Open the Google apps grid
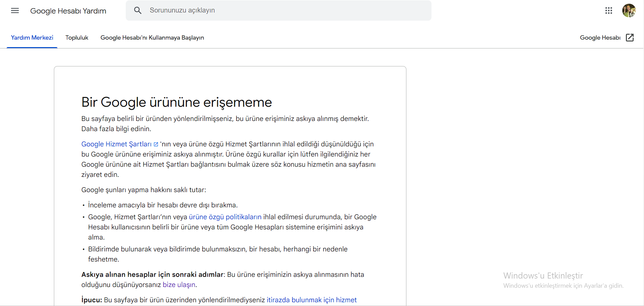The height and width of the screenshot is (306, 644). pyautogui.click(x=608, y=11)
